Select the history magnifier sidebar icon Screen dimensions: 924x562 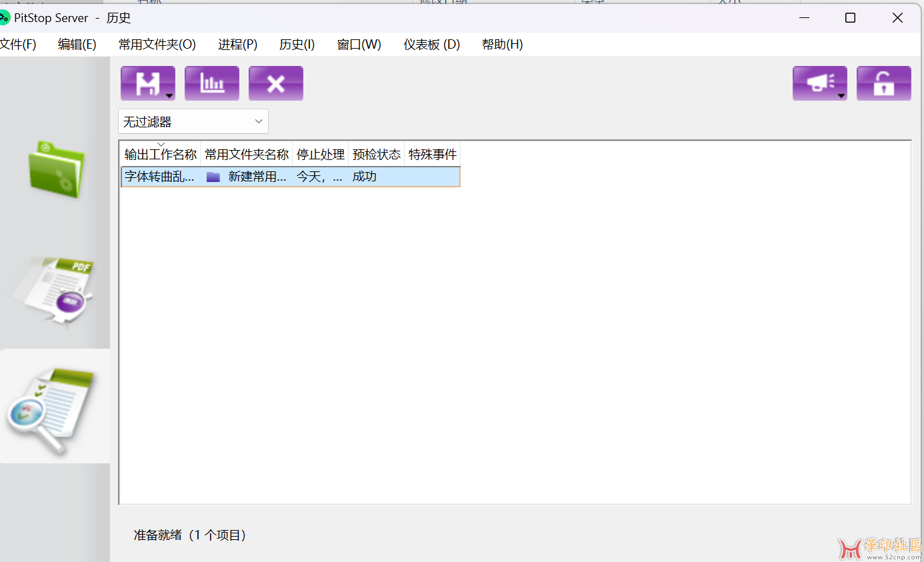[x=53, y=408]
